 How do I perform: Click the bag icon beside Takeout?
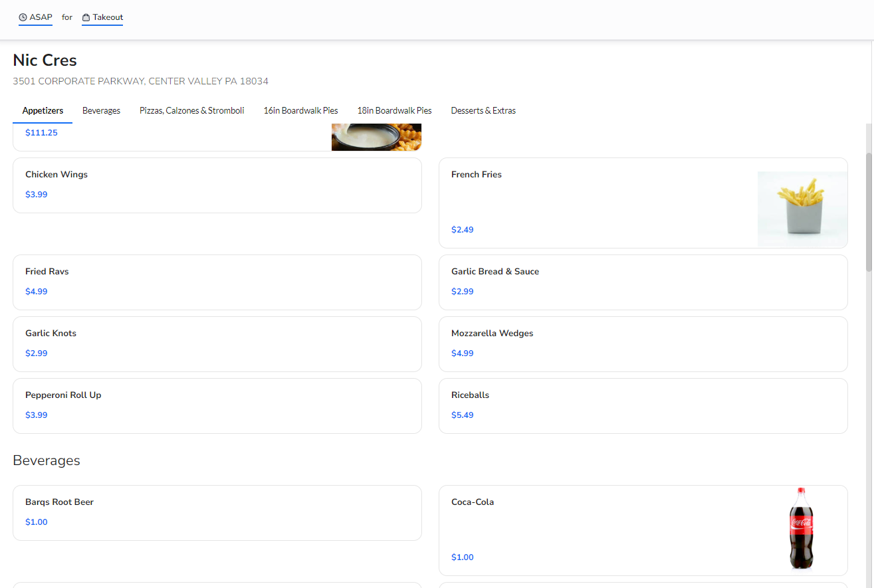coord(86,17)
